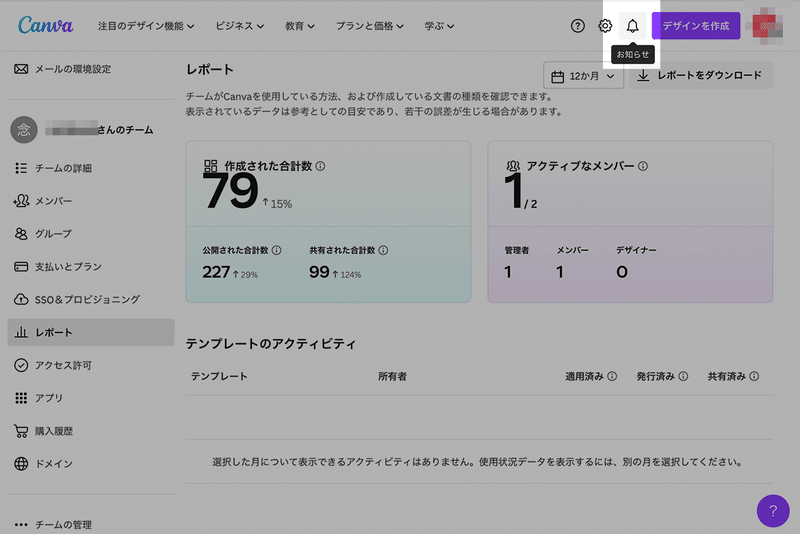Image resolution: width=800 pixels, height=534 pixels.
Task: Click the デザイナー count label
Action: point(636,250)
